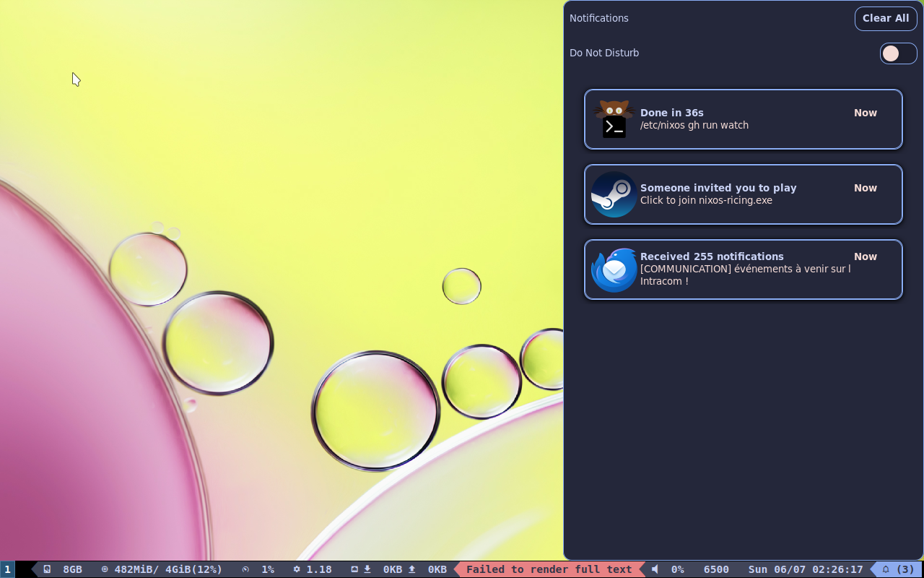Click the '1.18' load average value
924x578 pixels.
(319, 569)
